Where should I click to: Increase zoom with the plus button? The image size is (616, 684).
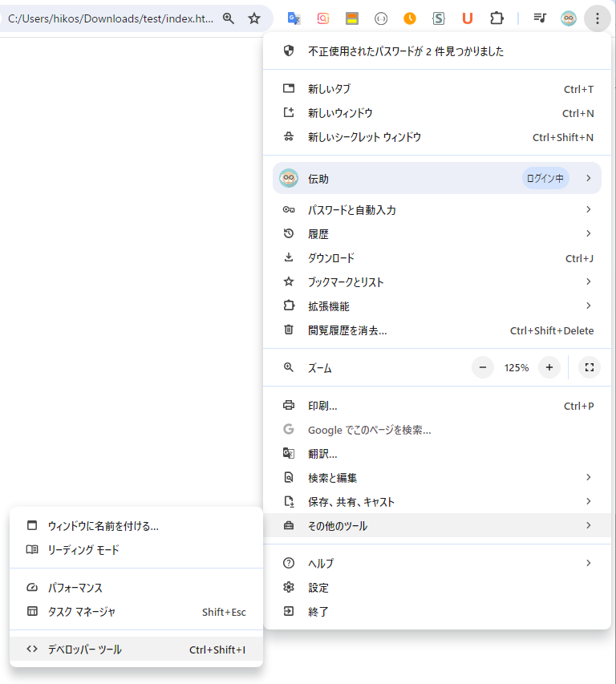point(549,367)
